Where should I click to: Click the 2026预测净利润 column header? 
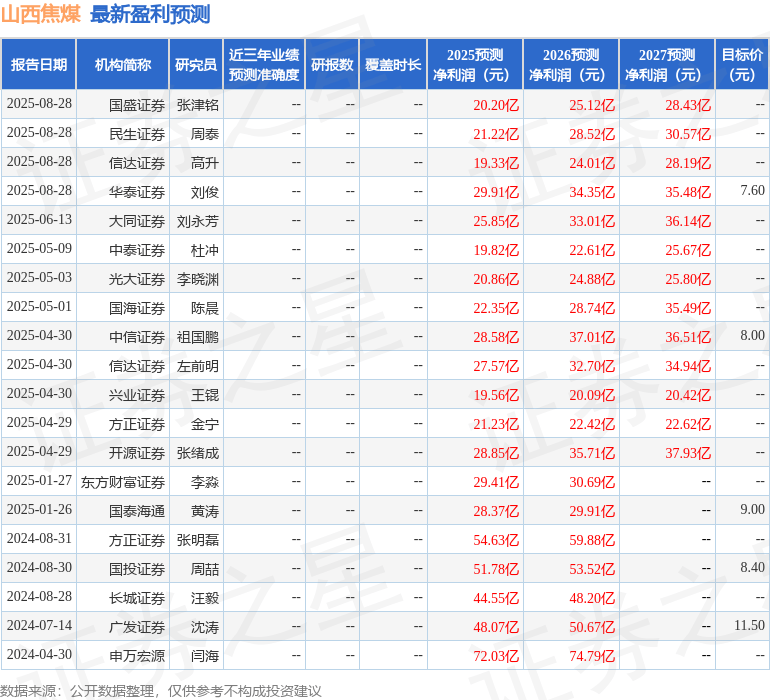tap(571, 65)
